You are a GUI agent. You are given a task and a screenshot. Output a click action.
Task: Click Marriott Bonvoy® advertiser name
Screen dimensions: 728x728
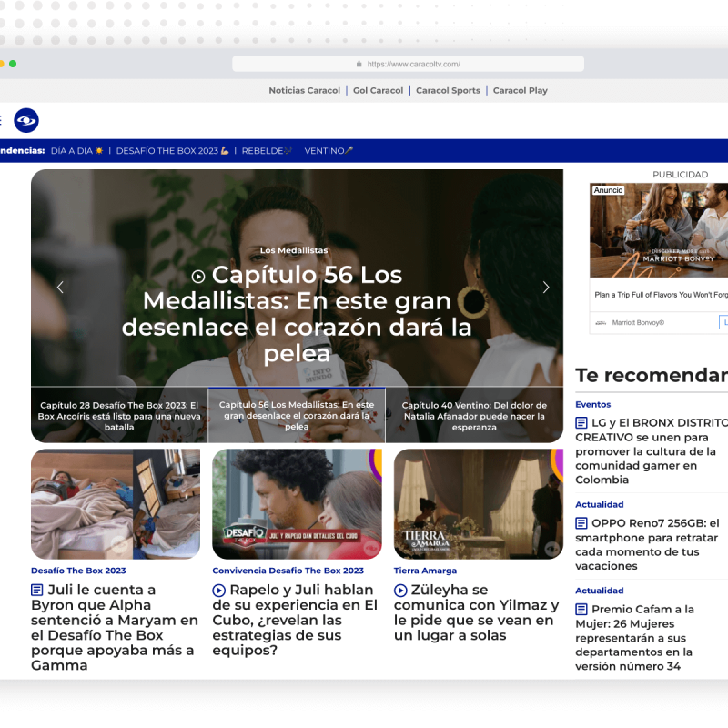point(638,323)
